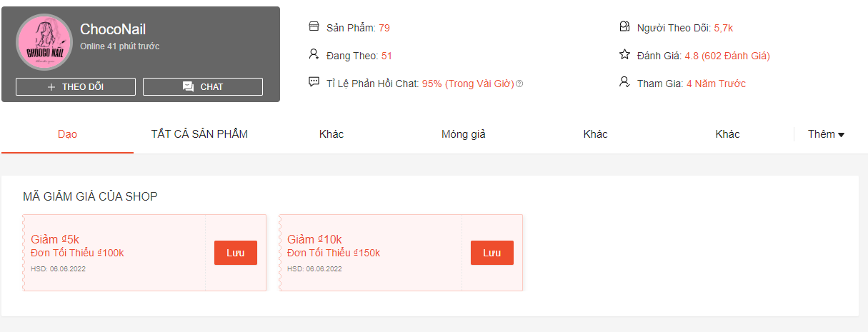The image size is (868, 332).
Task: Click the shop icon beside Sản Phẩm
Action: tap(314, 27)
